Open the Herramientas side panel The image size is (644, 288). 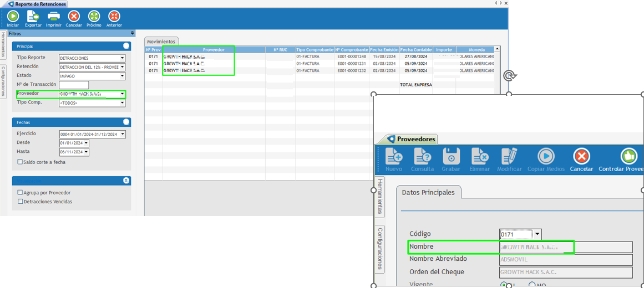pos(3,44)
